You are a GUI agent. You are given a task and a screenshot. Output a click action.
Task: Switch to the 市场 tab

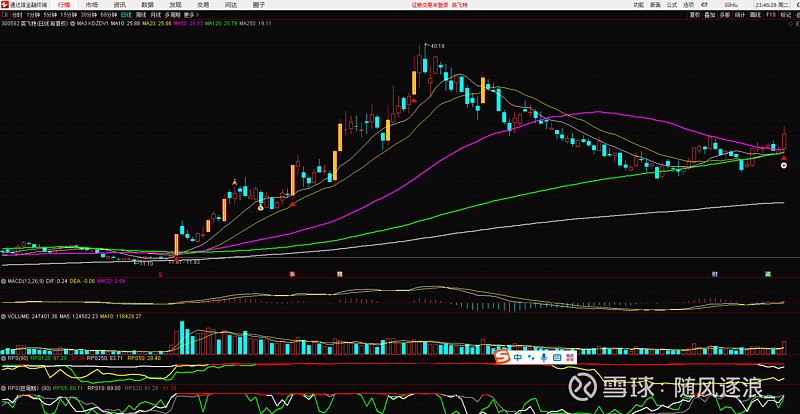(x=92, y=5)
